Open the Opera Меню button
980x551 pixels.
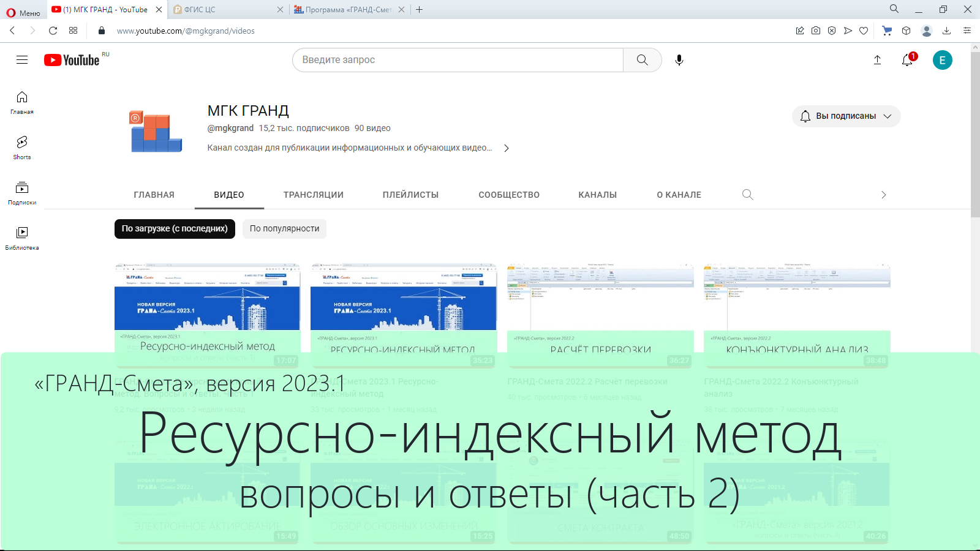(x=23, y=12)
